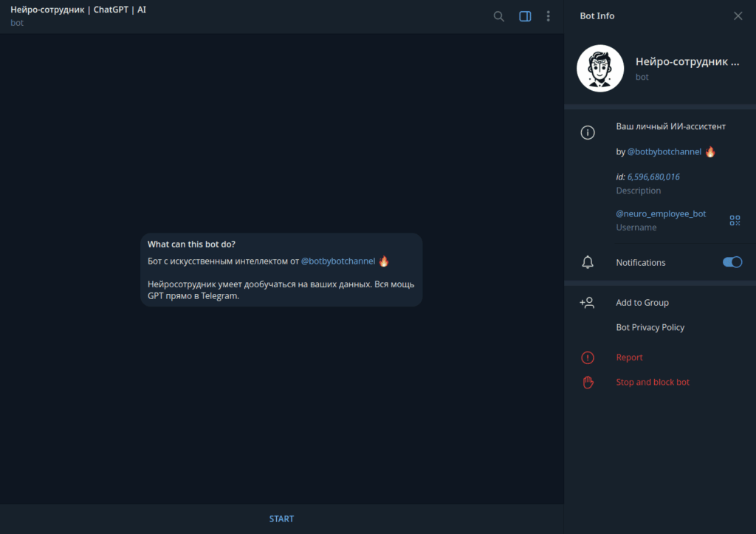Stop and block bot
The image size is (756, 534).
(653, 382)
